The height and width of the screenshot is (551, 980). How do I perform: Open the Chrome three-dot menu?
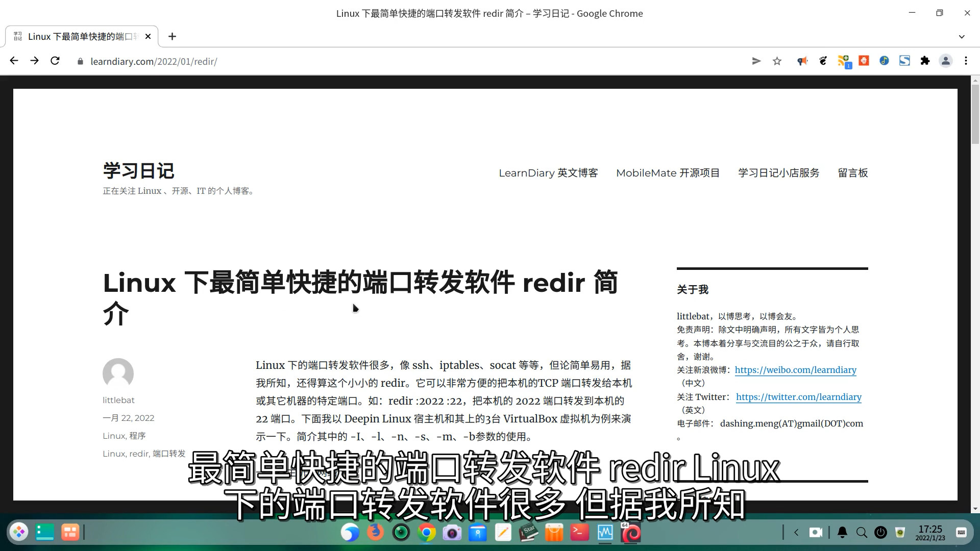[966, 61]
